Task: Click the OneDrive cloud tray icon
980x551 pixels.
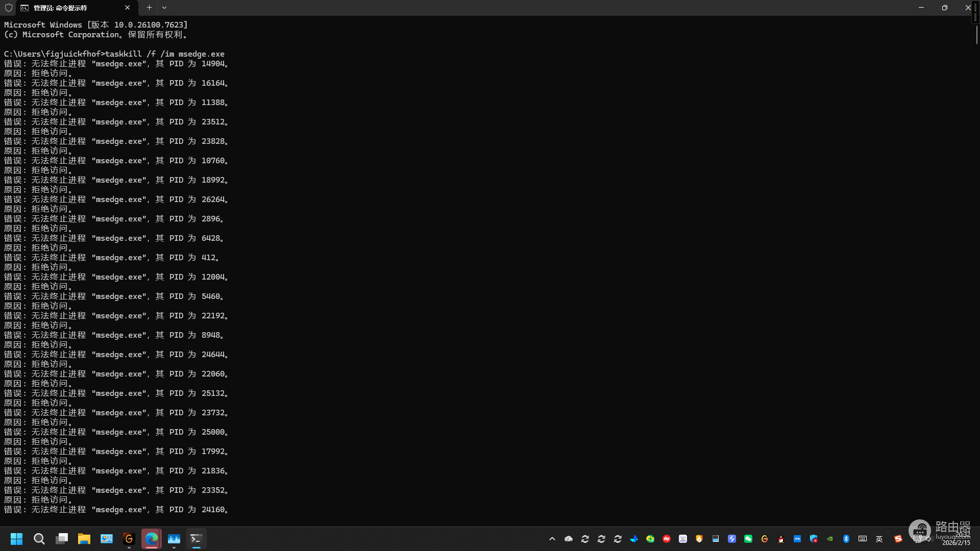Action: click(x=569, y=539)
